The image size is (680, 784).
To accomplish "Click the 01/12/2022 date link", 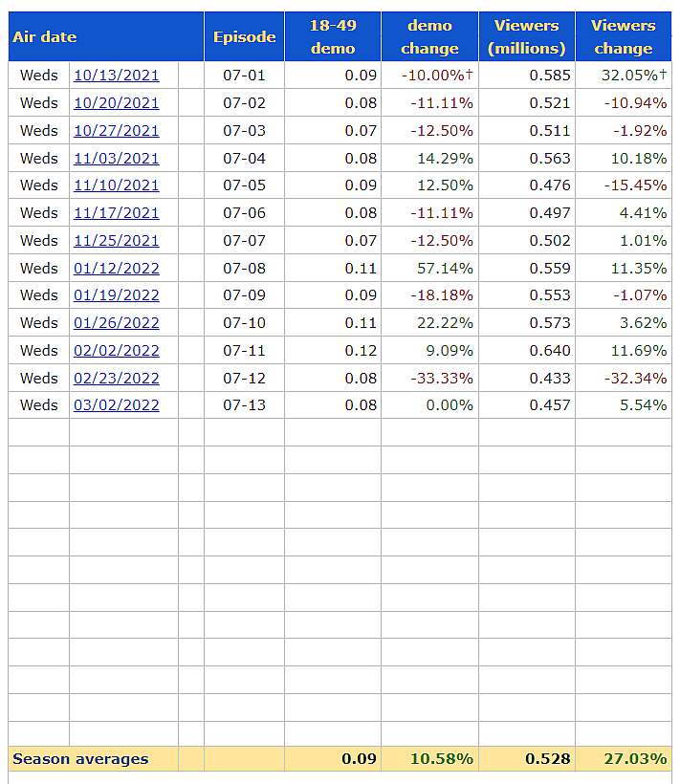I will 117,269.
